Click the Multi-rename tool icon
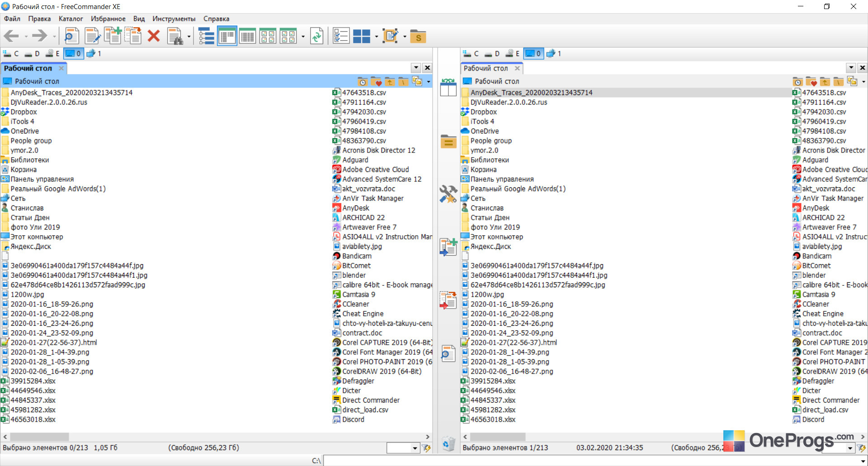Viewport: 868px width, 466px height. (390, 36)
